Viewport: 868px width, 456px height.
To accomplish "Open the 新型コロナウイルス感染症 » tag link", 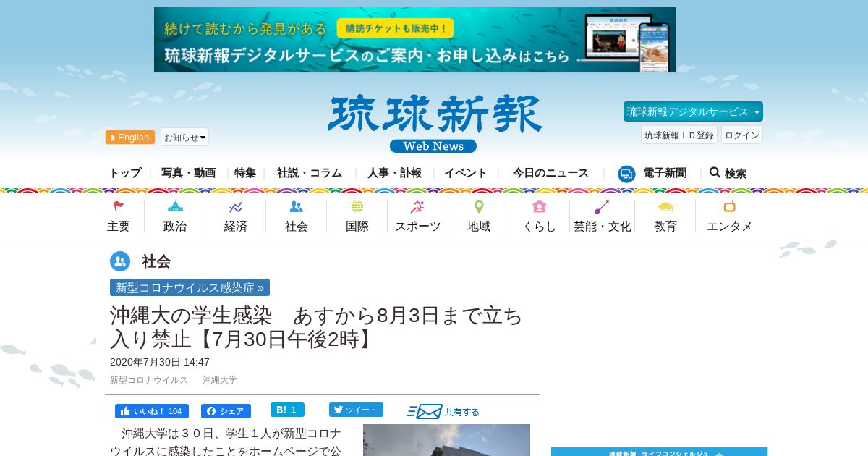I will pos(190,287).
